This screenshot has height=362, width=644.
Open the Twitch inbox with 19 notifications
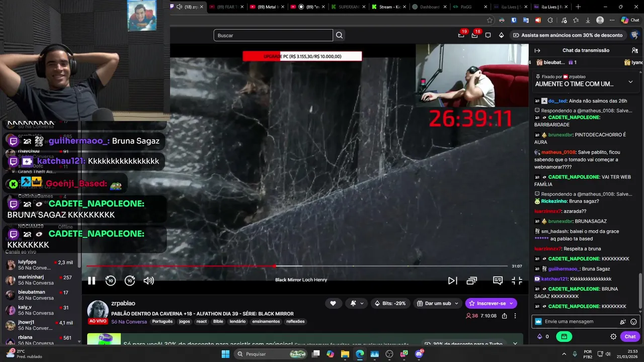(461, 35)
